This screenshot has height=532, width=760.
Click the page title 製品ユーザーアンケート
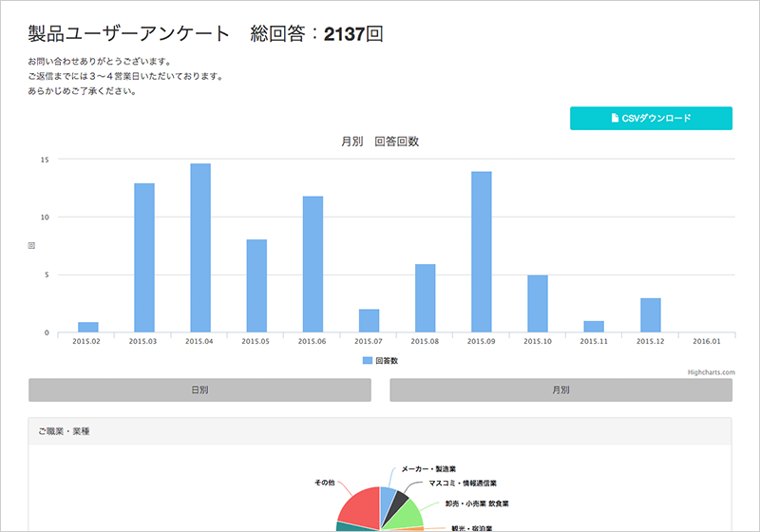pos(128,33)
